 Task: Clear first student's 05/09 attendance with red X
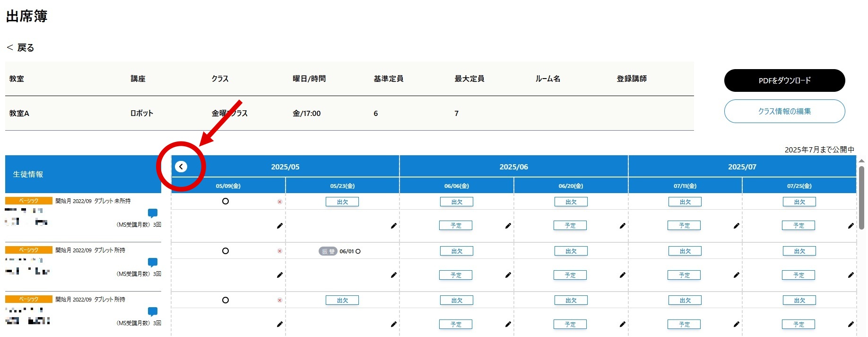coord(279,202)
